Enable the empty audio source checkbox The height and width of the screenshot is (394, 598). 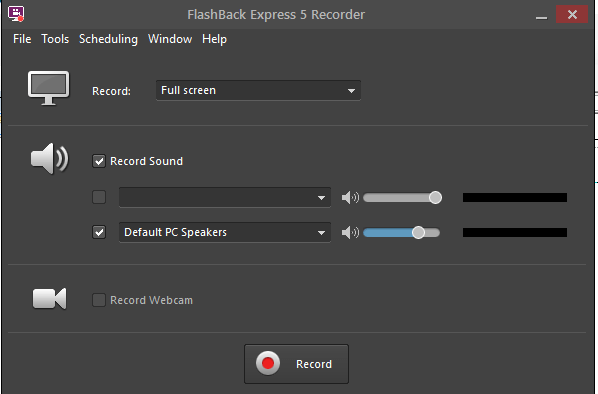pos(99,197)
